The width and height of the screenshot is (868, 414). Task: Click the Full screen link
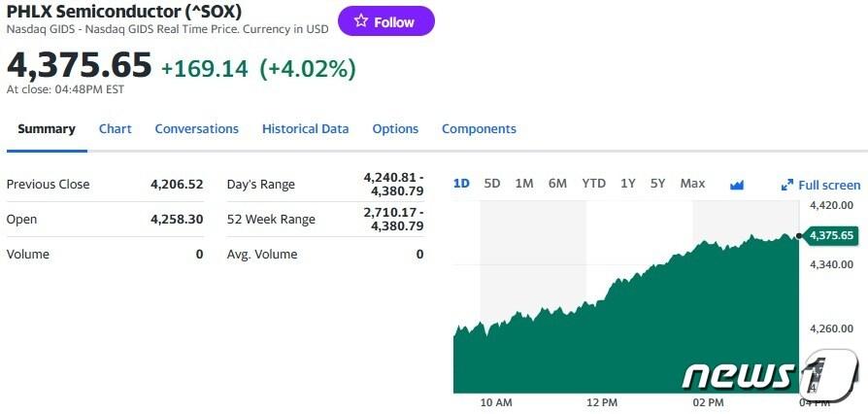(828, 186)
